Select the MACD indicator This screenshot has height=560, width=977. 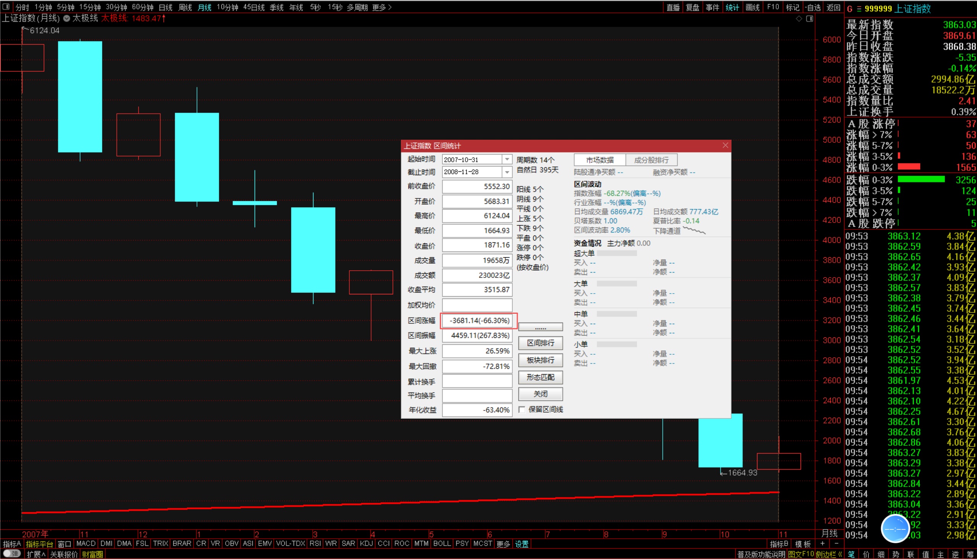tap(86, 544)
